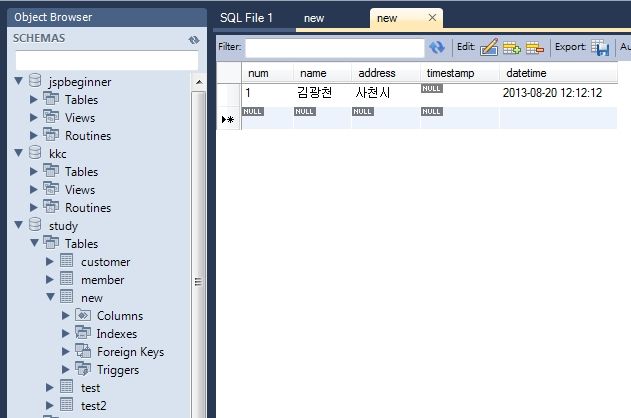Viewport: 631px width, 418px height.
Task: Select the test table label
Action: [x=91, y=388]
